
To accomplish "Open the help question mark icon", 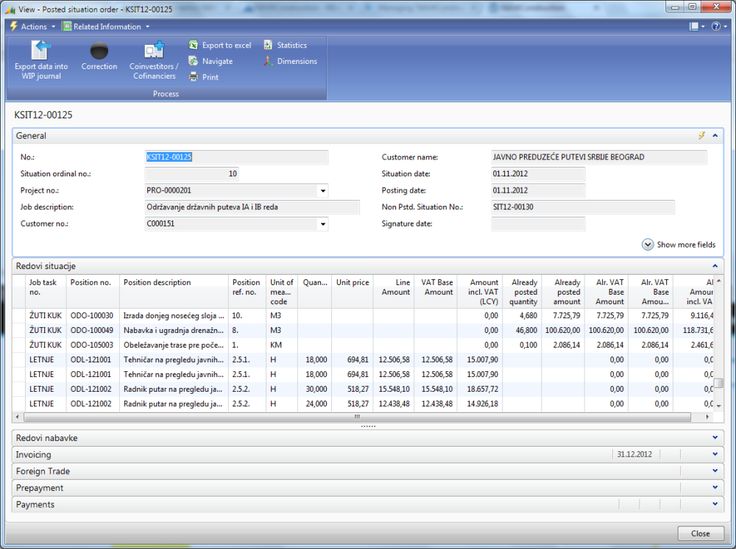I will [x=715, y=27].
